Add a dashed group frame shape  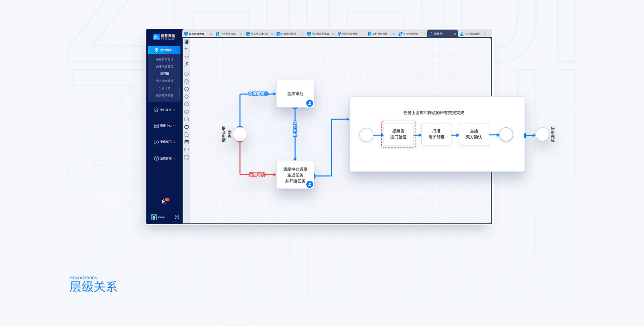point(186,157)
